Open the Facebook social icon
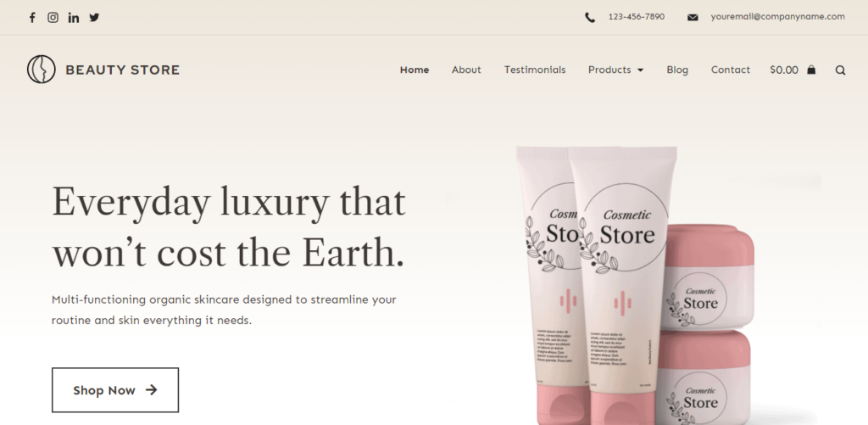The width and height of the screenshot is (868, 425). pyautogui.click(x=32, y=17)
